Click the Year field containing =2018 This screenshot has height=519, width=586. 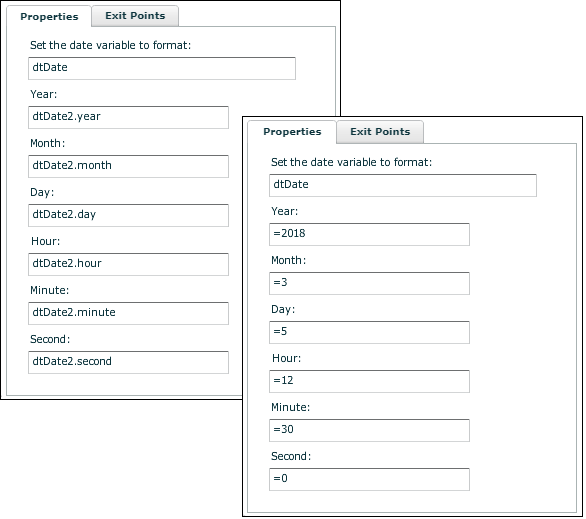(x=369, y=234)
